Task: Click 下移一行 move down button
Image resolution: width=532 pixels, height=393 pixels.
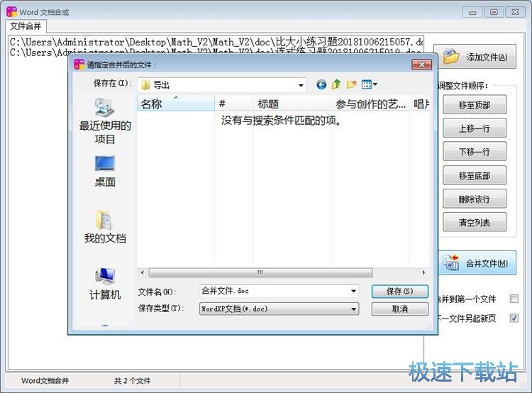Action: [475, 152]
